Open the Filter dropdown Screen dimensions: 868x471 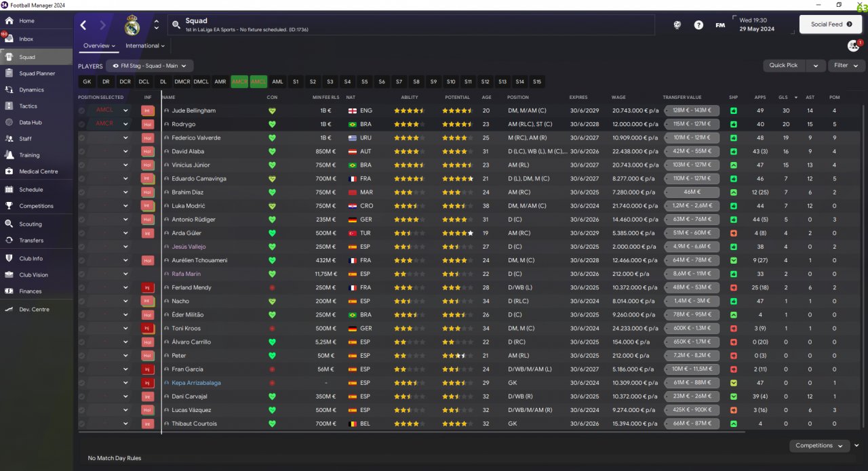click(x=846, y=65)
